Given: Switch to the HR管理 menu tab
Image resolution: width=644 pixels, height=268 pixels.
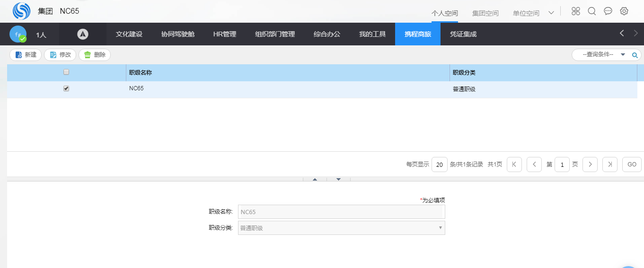Looking at the screenshot, I should [x=225, y=34].
